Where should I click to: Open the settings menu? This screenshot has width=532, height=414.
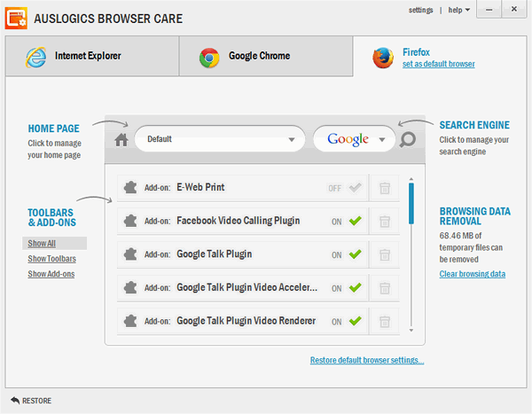[420, 10]
